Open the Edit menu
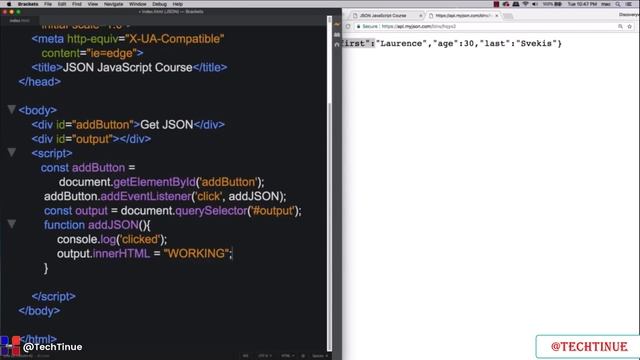This screenshot has width=640, height=360. click(62, 4)
